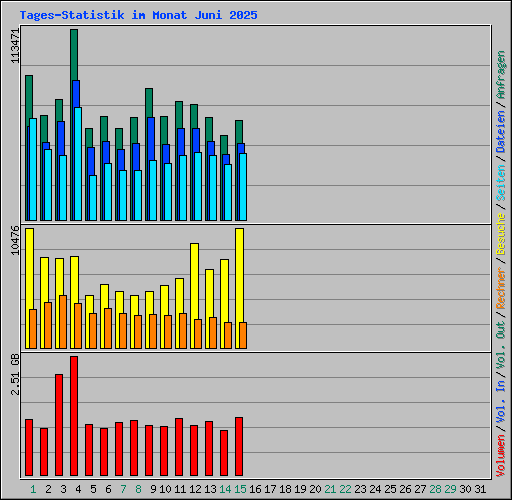Click day 26 on the x-axis

pyautogui.click(x=405, y=489)
